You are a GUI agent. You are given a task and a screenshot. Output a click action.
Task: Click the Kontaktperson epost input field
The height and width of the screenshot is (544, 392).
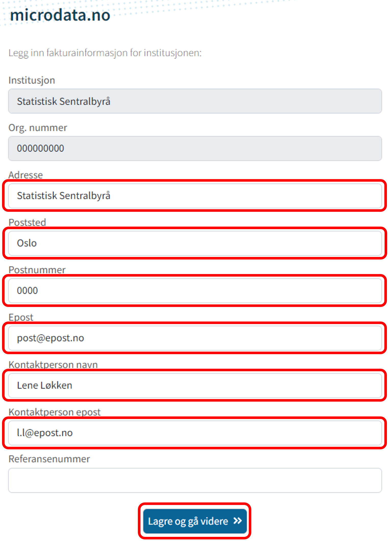point(195,433)
